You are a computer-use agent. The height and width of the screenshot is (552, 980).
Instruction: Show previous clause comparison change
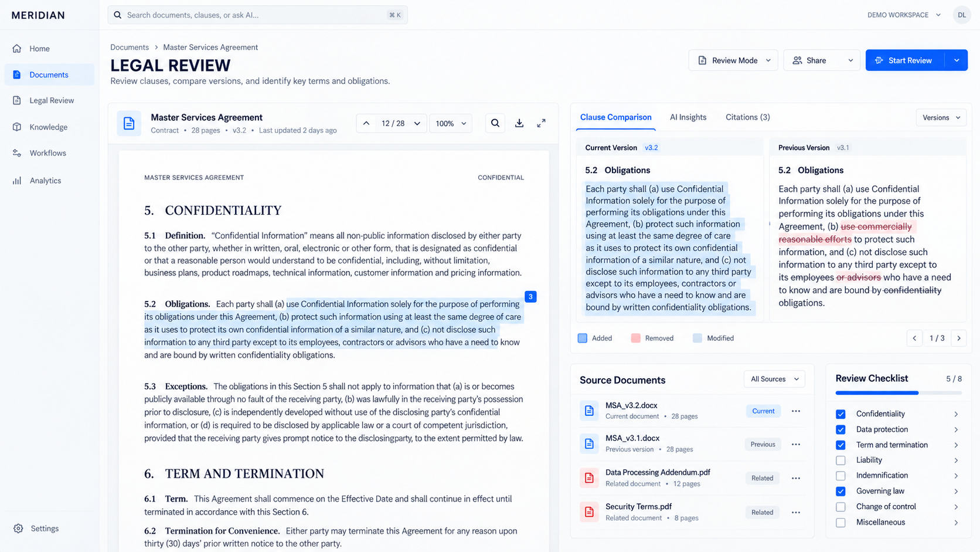tap(914, 338)
